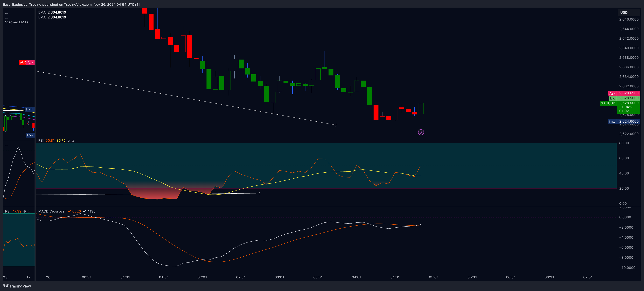Click 04:31 on the time axis

[395, 277]
